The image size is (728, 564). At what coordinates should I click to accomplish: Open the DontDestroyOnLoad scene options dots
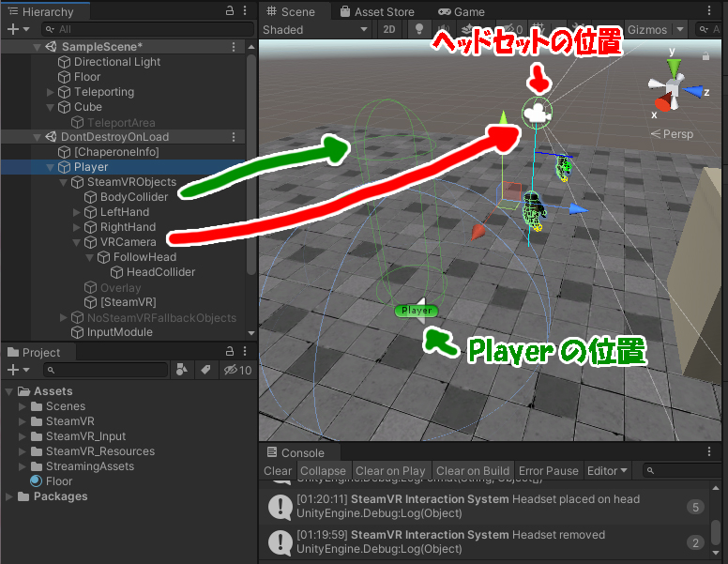pos(234,137)
